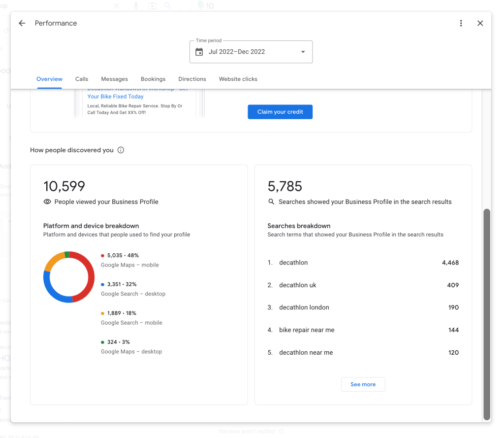Click the 5,785 searches figure
The width and height of the screenshot is (504, 438).
[285, 186]
